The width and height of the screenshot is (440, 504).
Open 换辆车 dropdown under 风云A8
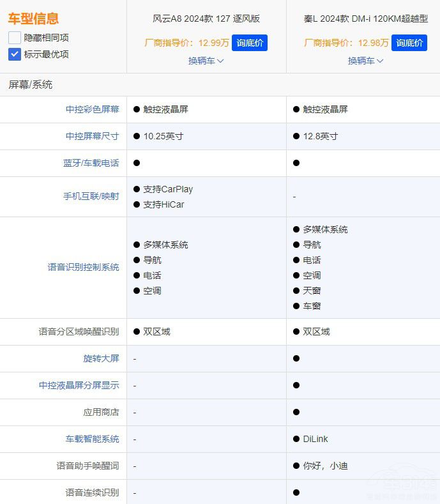click(x=206, y=61)
